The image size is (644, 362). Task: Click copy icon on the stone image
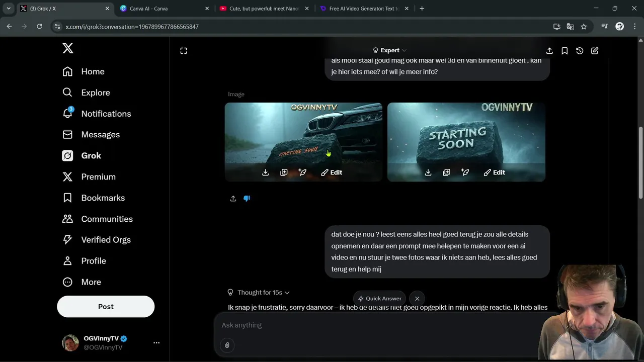[446, 172]
